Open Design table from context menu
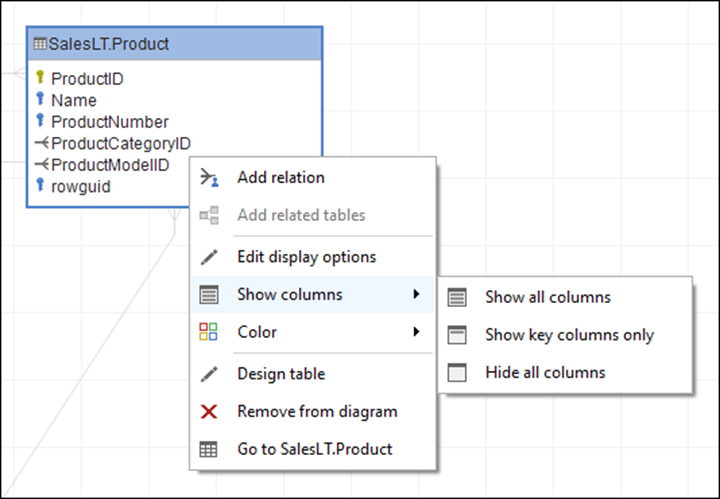720x499 pixels. pos(280,374)
